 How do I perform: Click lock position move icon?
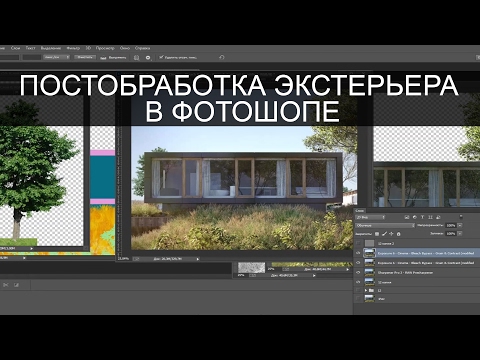pos(391,234)
